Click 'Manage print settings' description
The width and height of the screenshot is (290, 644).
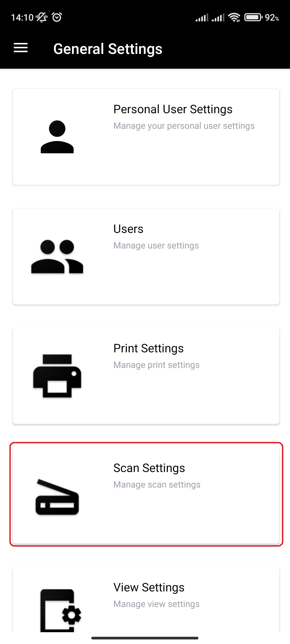point(157,365)
